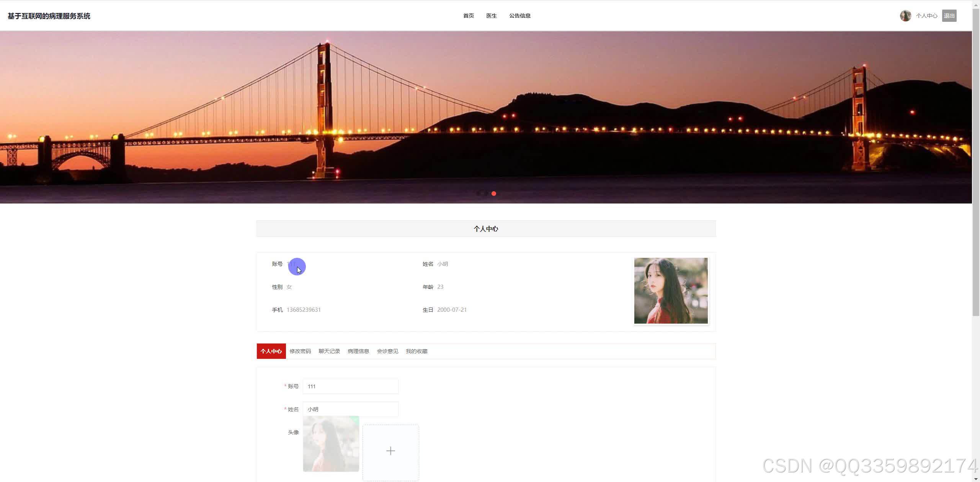Click the 账号 input field
Image resolution: width=980 pixels, height=482 pixels.
tap(350, 386)
